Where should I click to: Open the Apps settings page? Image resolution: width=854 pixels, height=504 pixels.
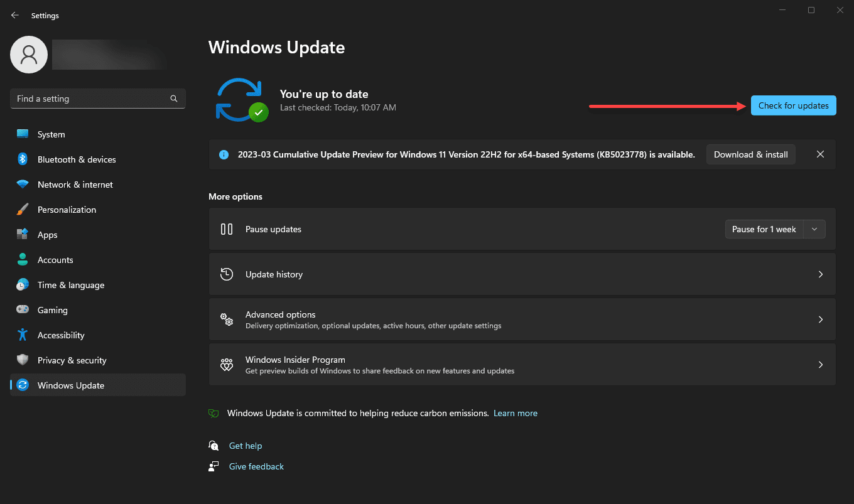(x=98, y=235)
